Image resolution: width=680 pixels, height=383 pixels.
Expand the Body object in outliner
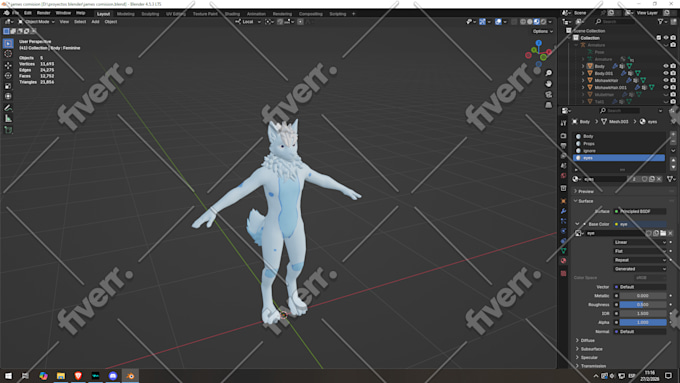point(583,66)
